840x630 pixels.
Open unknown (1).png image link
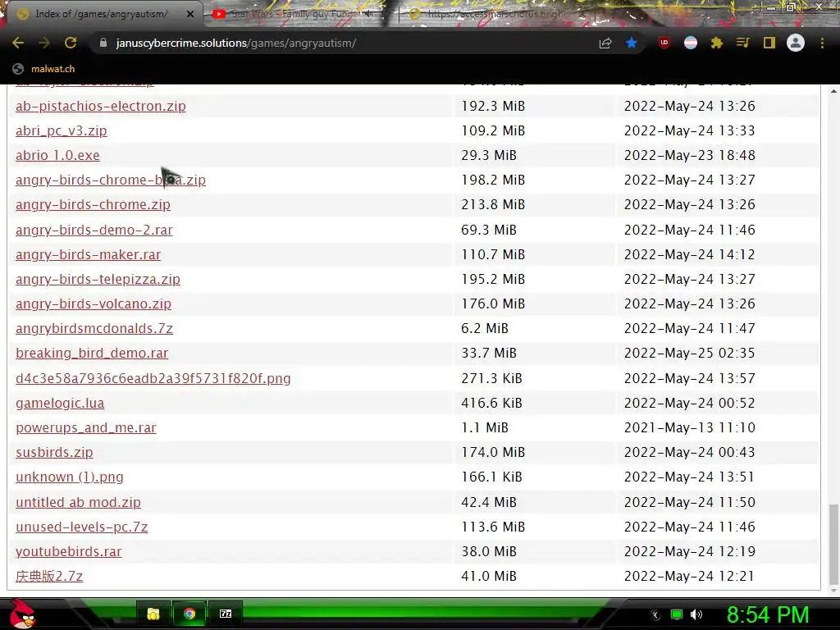[69, 477]
